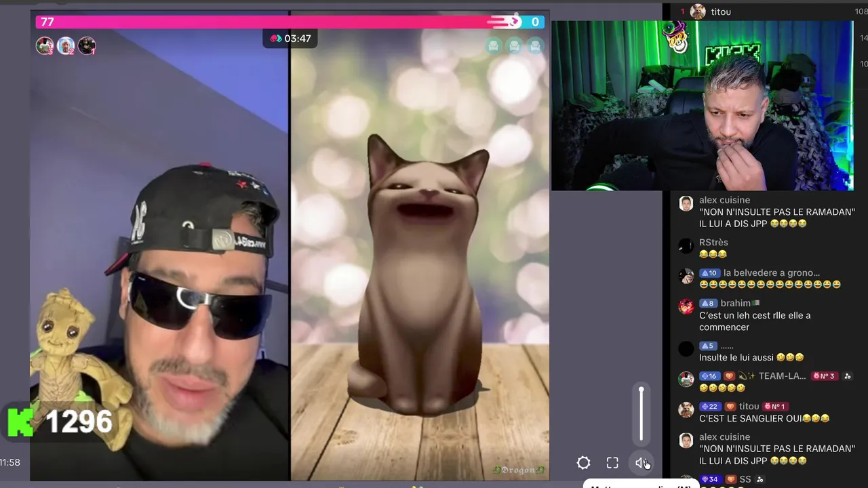Click the heart badge beside titou in chat
The height and width of the screenshot is (488, 868).
[x=730, y=406]
